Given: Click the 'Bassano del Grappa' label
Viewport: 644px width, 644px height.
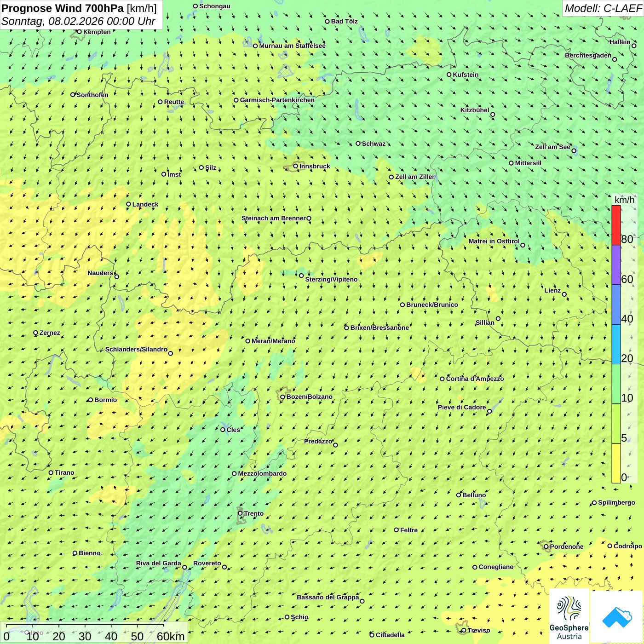Looking at the screenshot, I should click(x=328, y=597).
